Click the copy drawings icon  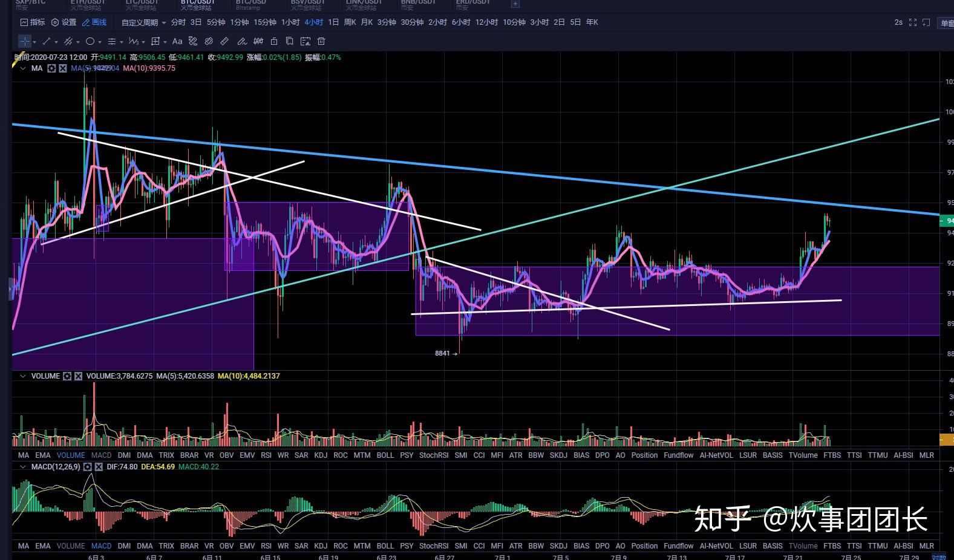pyautogui.click(x=290, y=41)
